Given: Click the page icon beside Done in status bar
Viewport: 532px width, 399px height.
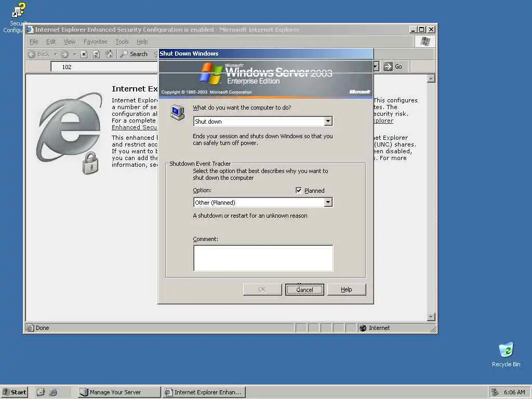Looking at the screenshot, I should pyautogui.click(x=31, y=328).
